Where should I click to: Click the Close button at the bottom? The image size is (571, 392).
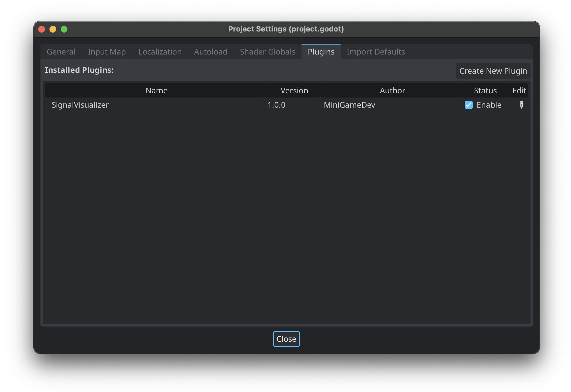286,339
